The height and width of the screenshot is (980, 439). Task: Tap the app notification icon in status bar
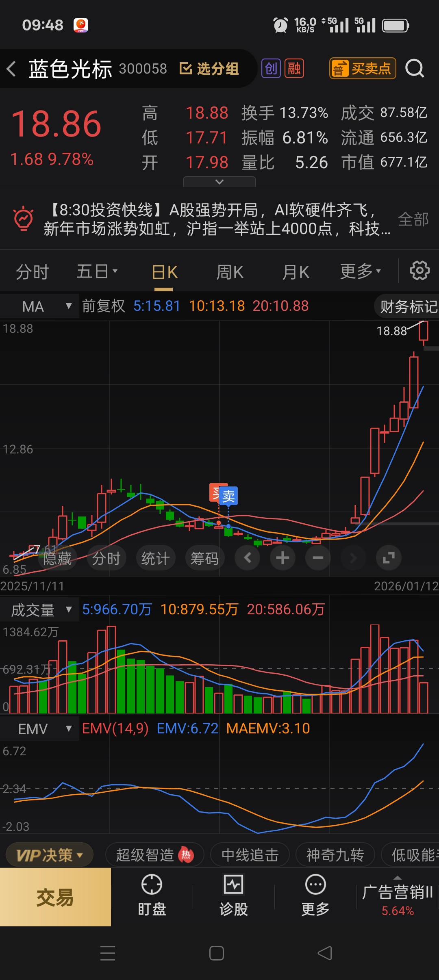(x=81, y=25)
